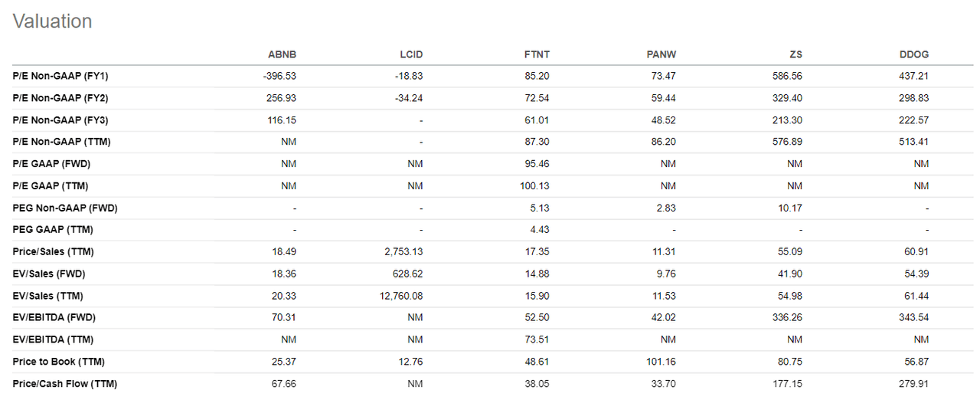Select ZS's PEG Non-GAAP value 10.17
The height and width of the screenshot is (400, 980).
click(789, 208)
